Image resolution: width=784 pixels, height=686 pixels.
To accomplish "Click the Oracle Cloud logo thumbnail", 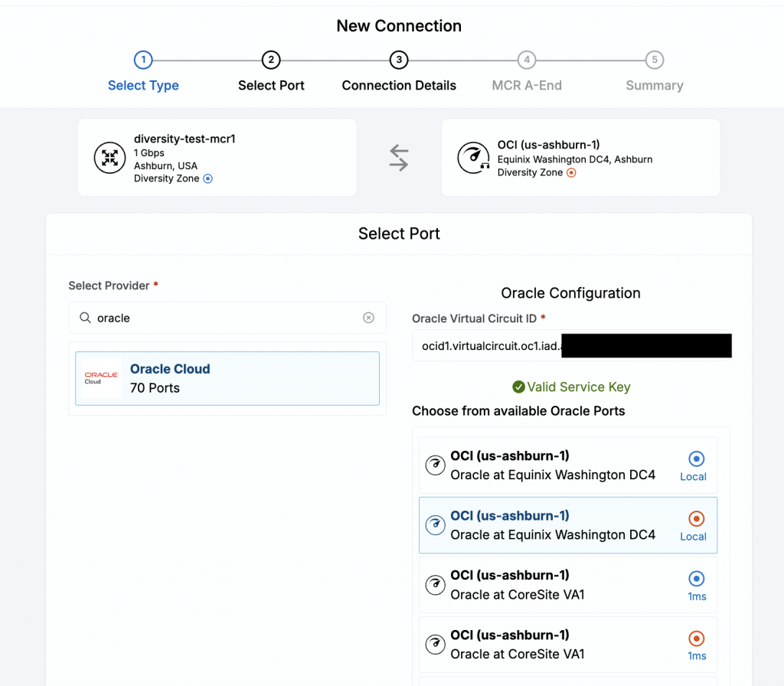I will click(x=102, y=378).
